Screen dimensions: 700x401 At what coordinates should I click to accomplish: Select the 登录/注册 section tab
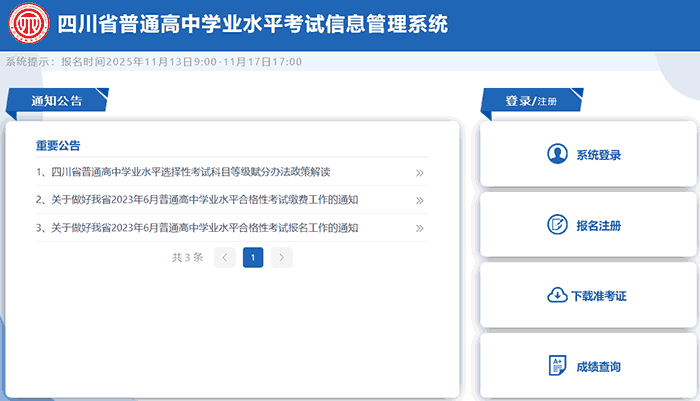[x=532, y=100]
